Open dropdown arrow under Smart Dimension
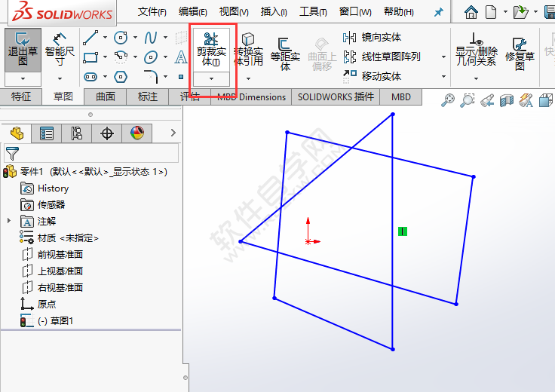This screenshot has height=392, width=555. point(60,78)
